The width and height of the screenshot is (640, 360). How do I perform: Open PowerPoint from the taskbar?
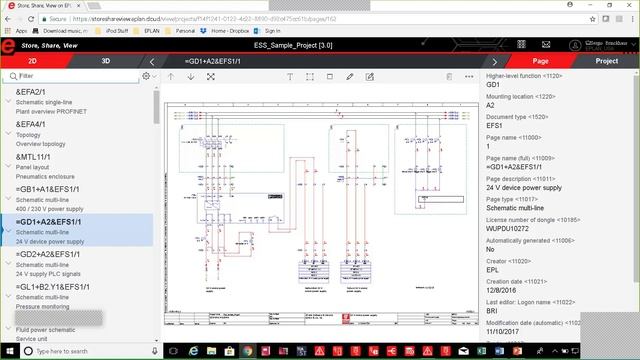tap(517, 351)
